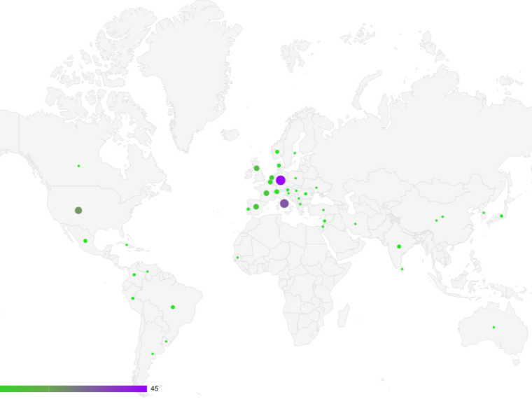Click the green dot over Brazil

173,307
